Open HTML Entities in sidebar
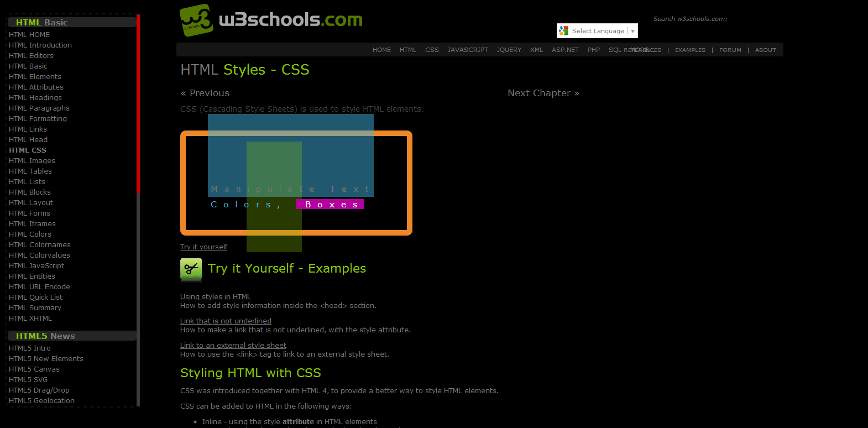This screenshot has height=428, width=868. (32, 276)
